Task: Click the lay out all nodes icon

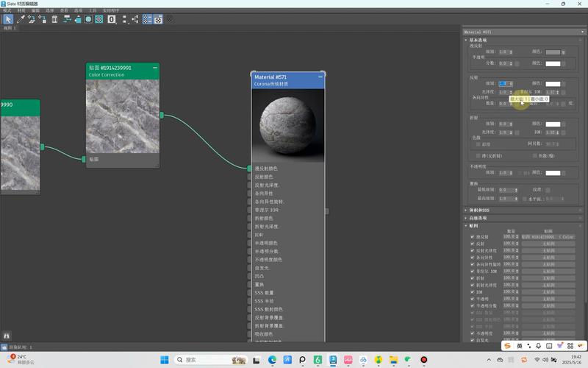Action: (x=123, y=19)
